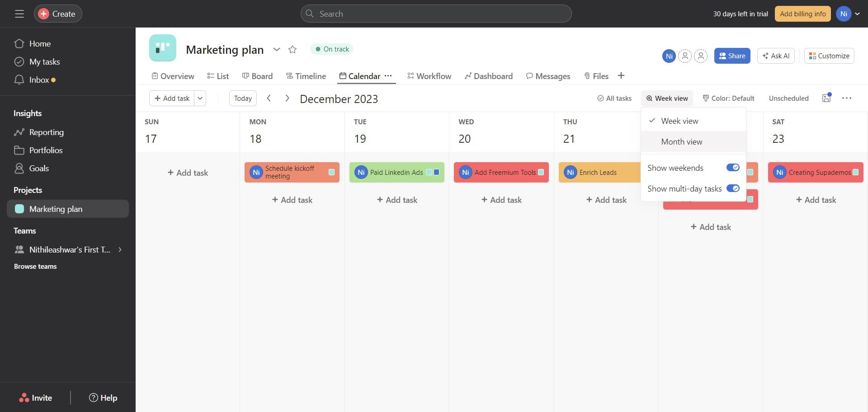Open Portfolios in the sidebar
This screenshot has height=412, width=868.
(47, 150)
